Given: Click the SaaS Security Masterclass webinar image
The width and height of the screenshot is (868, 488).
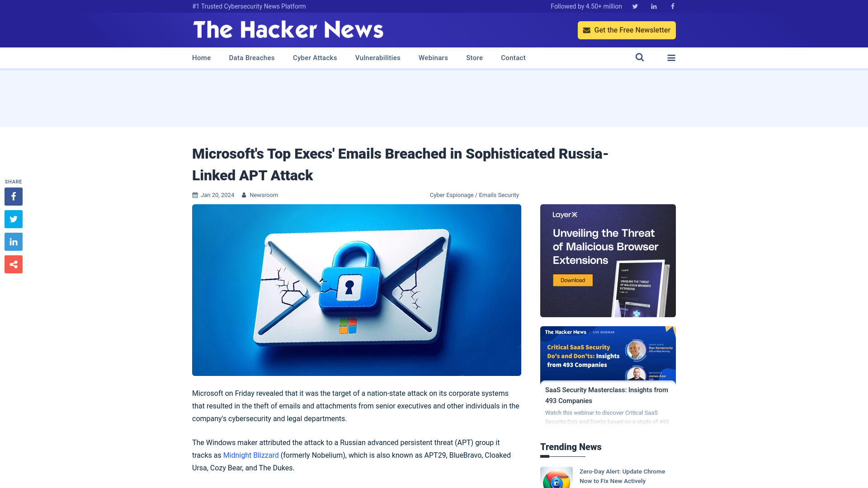Looking at the screenshot, I should [608, 353].
